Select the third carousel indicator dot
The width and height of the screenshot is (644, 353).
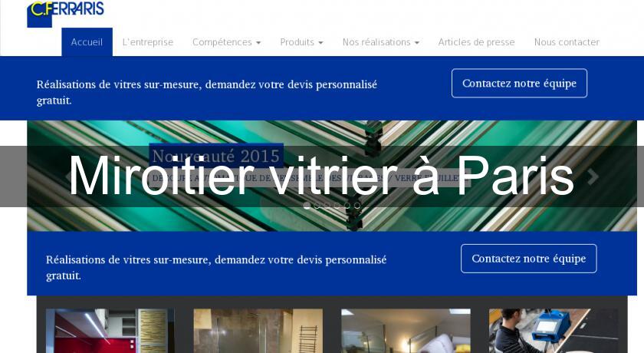tap(327, 206)
